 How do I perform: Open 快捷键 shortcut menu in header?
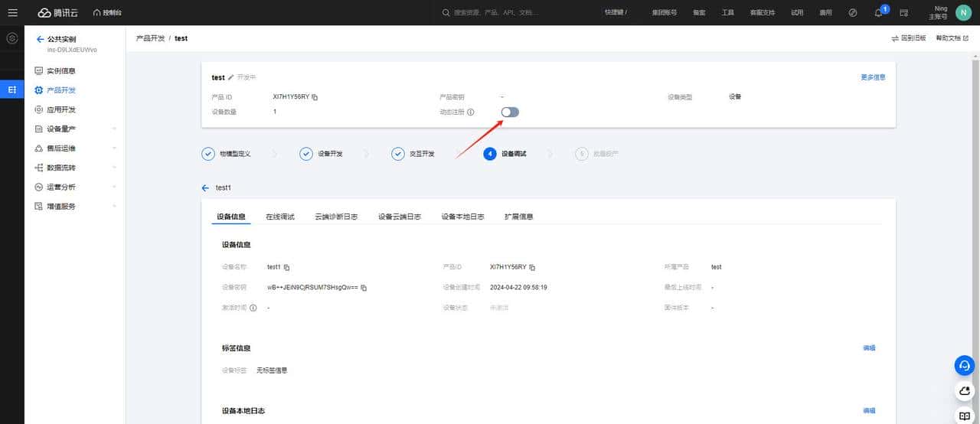point(616,12)
